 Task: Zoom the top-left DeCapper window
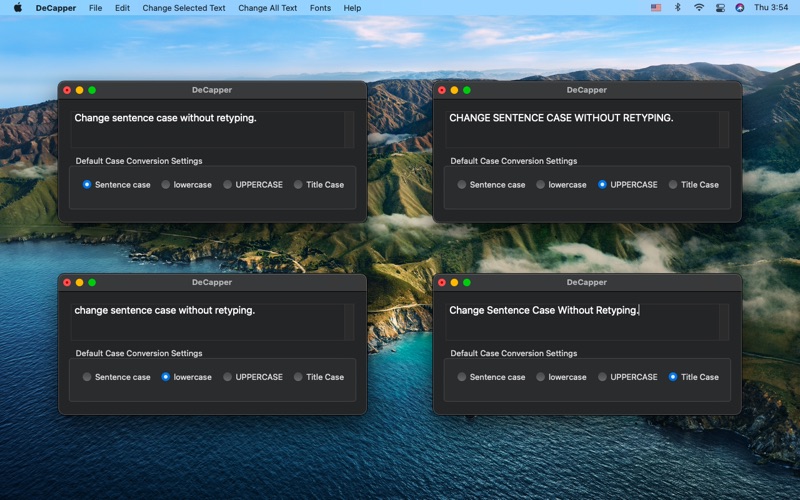[x=92, y=90]
